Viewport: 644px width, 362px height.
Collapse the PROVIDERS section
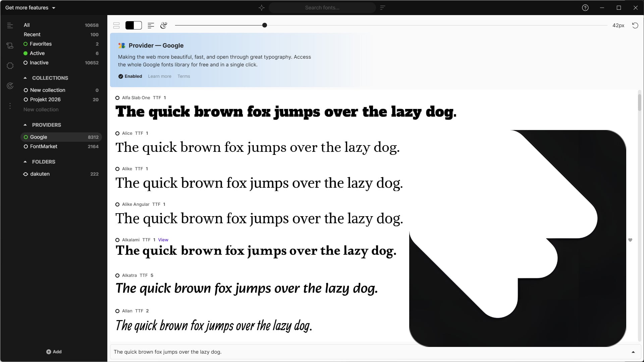click(x=25, y=125)
